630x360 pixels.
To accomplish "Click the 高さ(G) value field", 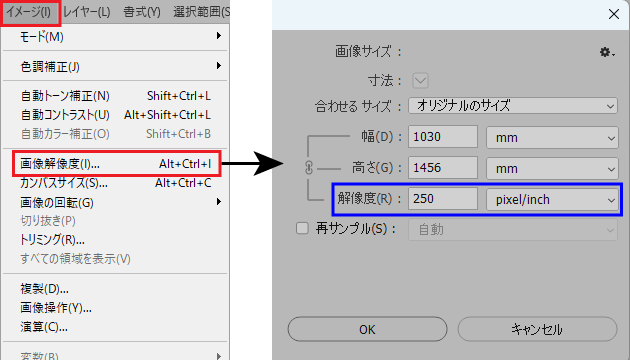I will [443, 168].
